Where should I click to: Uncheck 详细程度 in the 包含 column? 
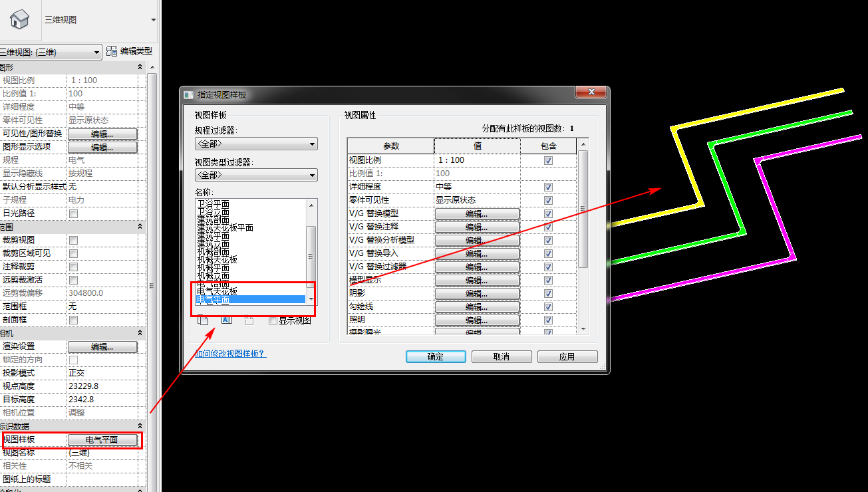[x=548, y=187]
